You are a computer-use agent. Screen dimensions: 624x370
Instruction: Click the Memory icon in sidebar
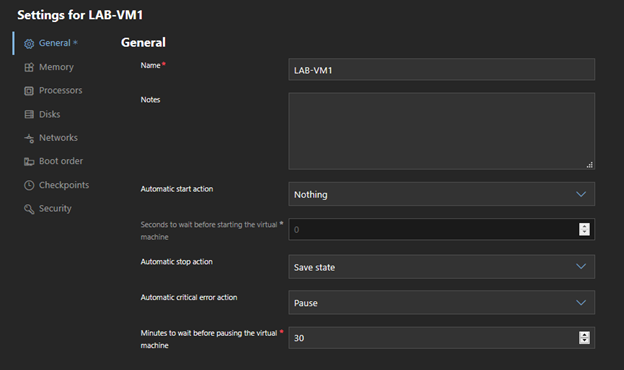(29, 67)
